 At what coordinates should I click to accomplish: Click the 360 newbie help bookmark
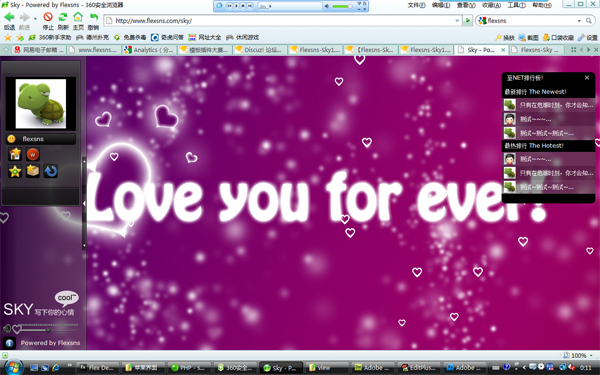[50, 38]
